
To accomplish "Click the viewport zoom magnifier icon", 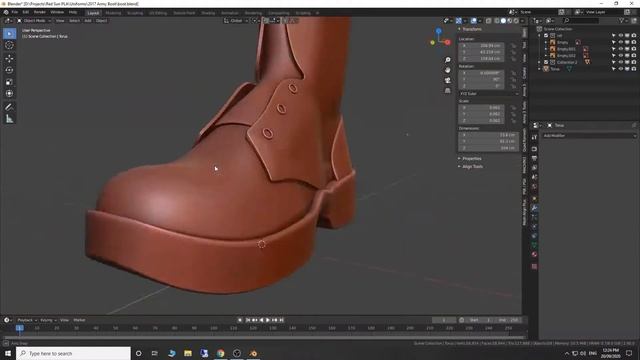I will pyautogui.click(x=448, y=60).
